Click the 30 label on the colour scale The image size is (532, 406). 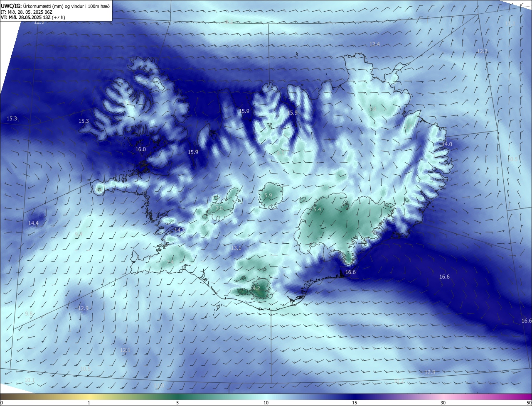click(443, 403)
